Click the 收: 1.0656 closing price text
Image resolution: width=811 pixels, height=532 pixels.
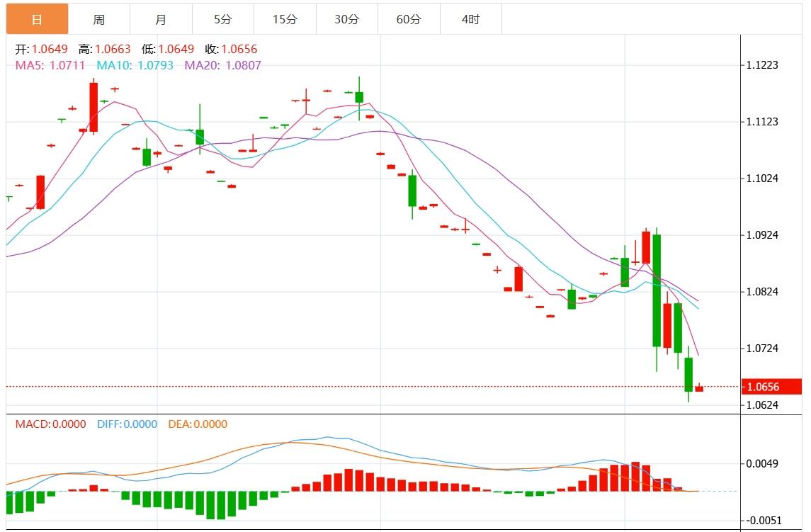click(x=231, y=50)
